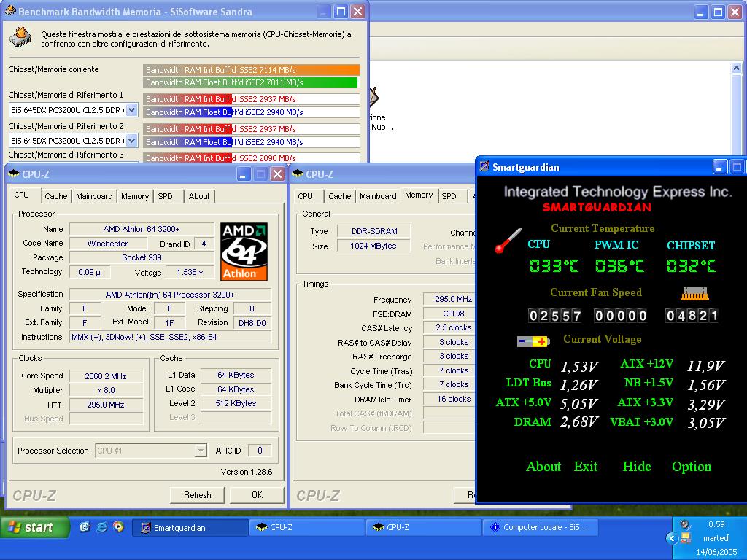Image resolution: width=747 pixels, height=560 pixels.
Task: Click Riferimento 1 Float 2940 MB/s bar
Action: pyautogui.click(x=251, y=112)
